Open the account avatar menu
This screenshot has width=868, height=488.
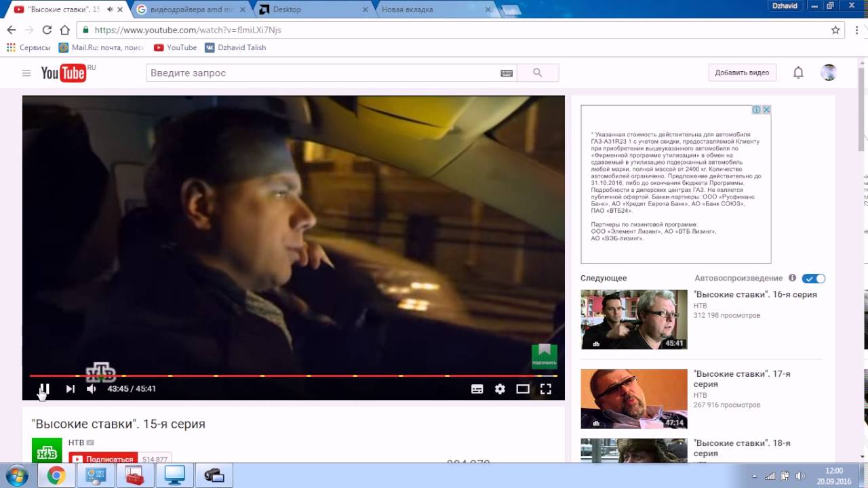[x=829, y=73]
